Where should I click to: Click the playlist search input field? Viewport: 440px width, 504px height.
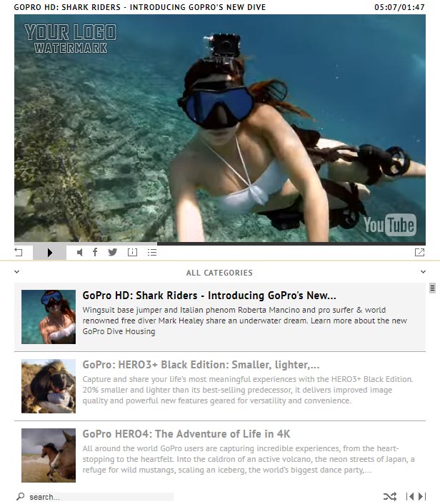100,497
